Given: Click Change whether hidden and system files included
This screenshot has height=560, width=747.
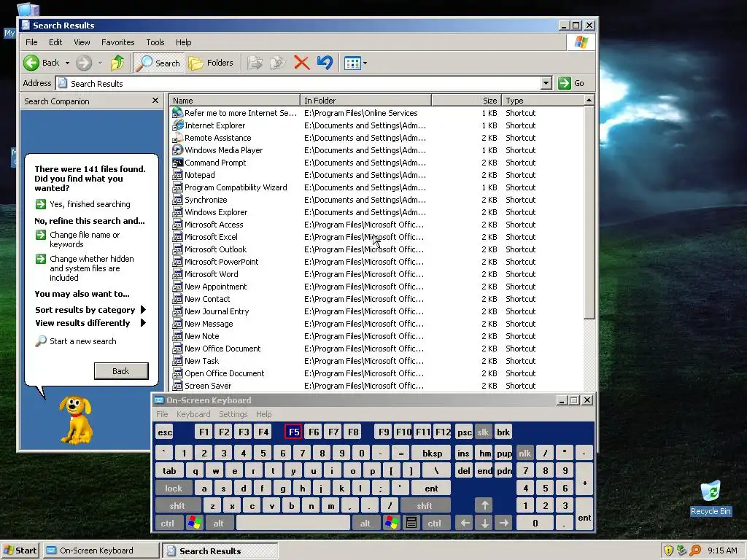Looking at the screenshot, I should point(85,268).
